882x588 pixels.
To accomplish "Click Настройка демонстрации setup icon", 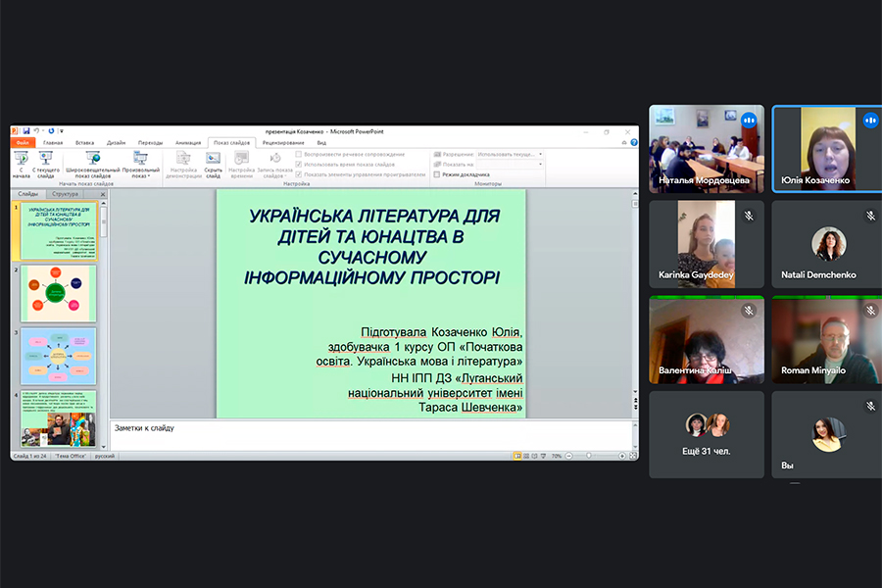I will point(183,158).
